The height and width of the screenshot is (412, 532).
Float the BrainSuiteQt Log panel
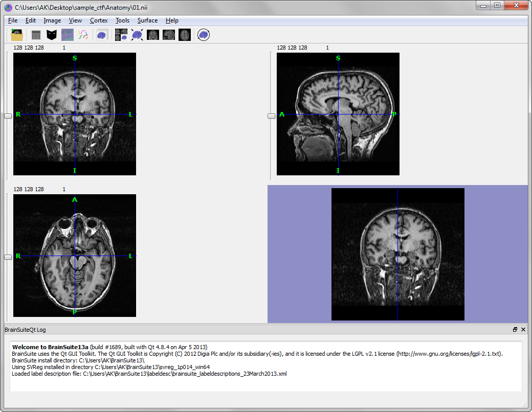(x=515, y=330)
